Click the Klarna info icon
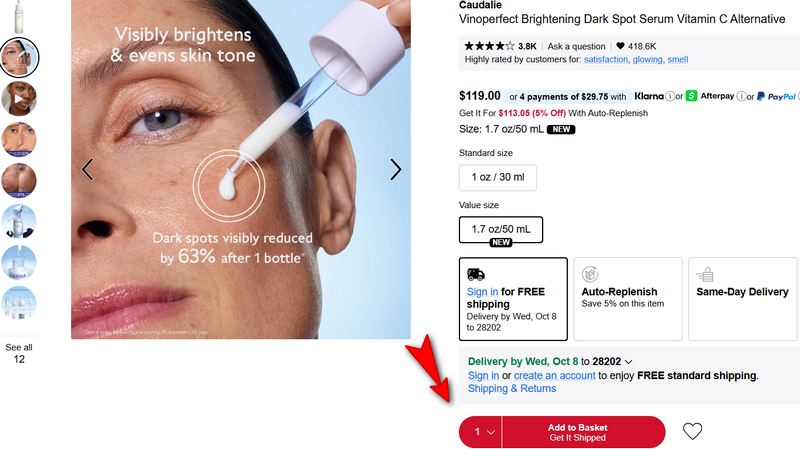The height and width of the screenshot is (449, 800). (x=670, y=97)
